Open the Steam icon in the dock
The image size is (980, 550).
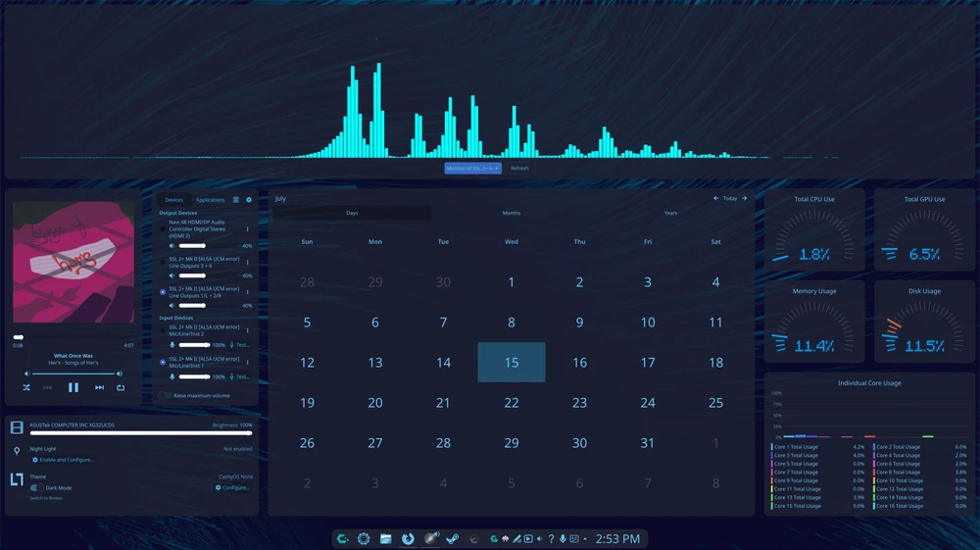(453, 539)
